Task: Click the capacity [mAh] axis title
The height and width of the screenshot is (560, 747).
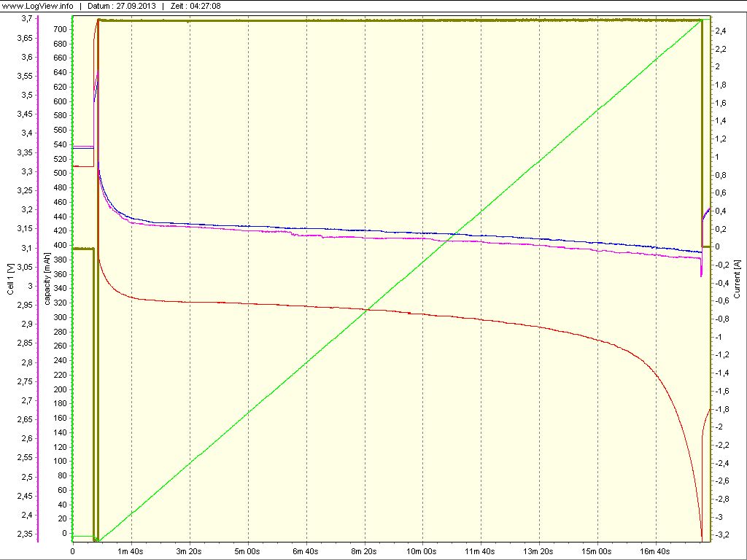Action: tap(47, 279)
